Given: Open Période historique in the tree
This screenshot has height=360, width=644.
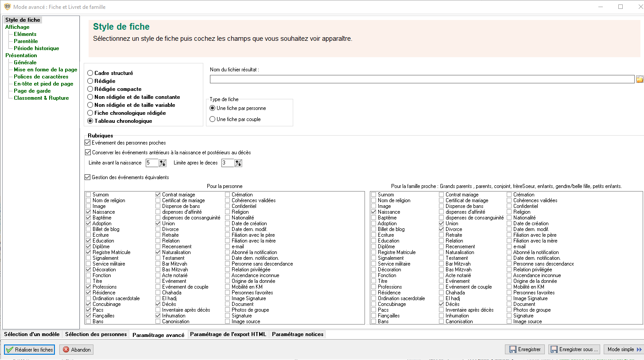Looking at the screenshot, I should pos(36,48).
